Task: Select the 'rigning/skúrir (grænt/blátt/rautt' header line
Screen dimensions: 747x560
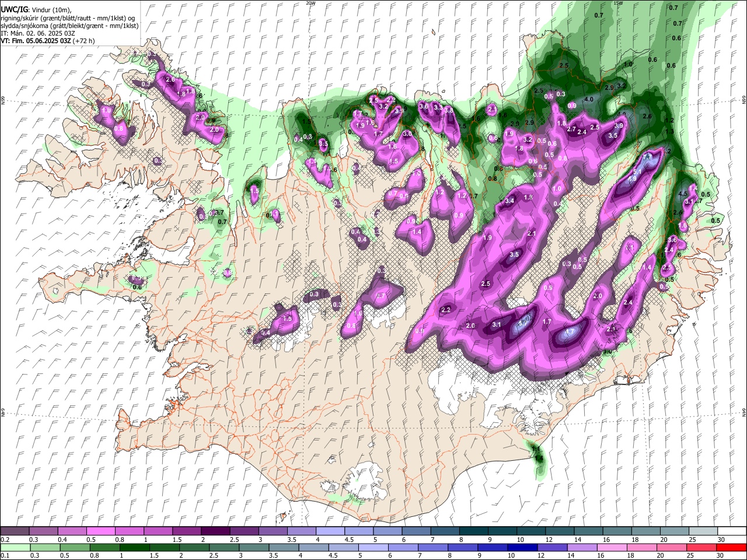Action: [x=68, y=18]
